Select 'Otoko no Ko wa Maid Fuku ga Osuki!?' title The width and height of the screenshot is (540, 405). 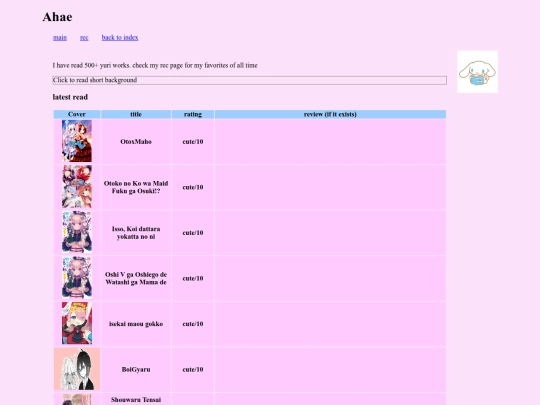click(136, 187)
